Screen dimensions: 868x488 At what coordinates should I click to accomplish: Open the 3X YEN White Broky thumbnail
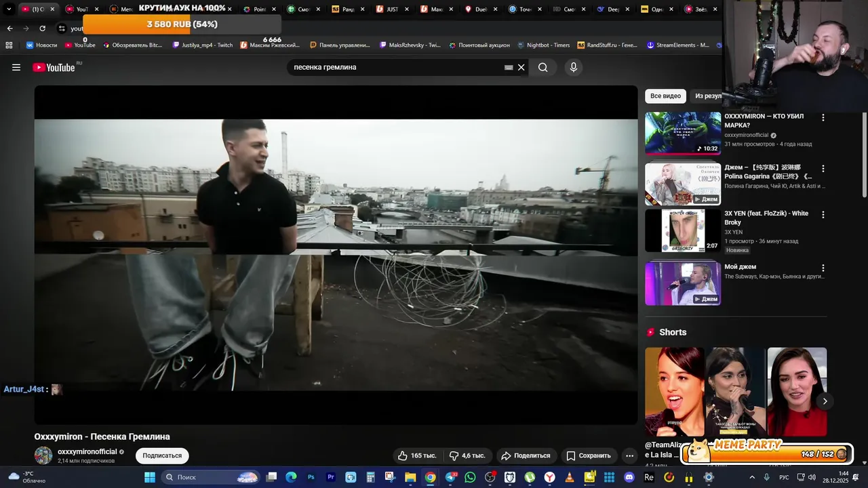point(683,230)
